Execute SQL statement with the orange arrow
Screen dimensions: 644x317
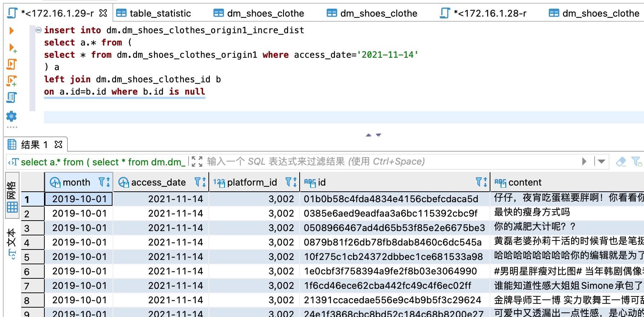pos(12,31)
